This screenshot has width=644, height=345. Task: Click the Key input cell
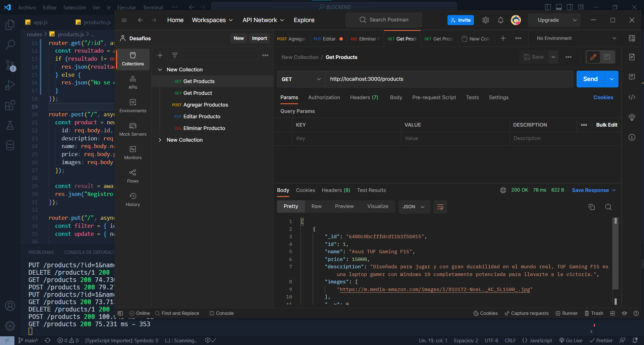[347, 138]
